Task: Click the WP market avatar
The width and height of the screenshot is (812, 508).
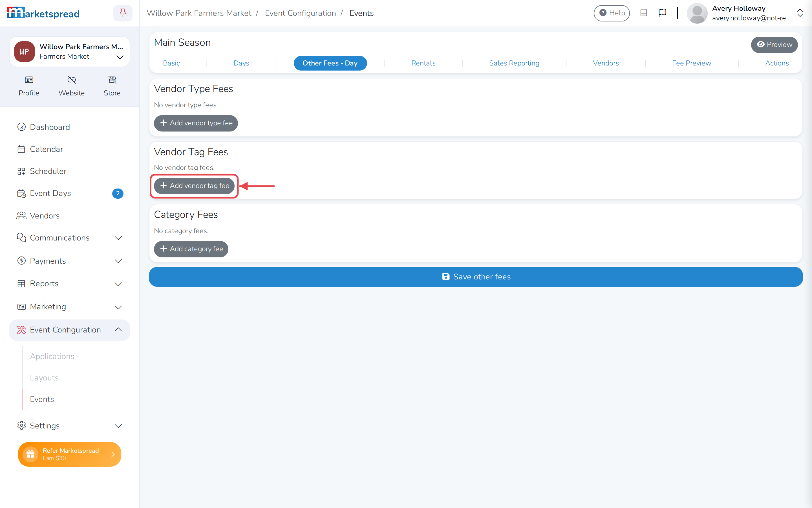Action: pyautogui.click(x=25, y=52)
